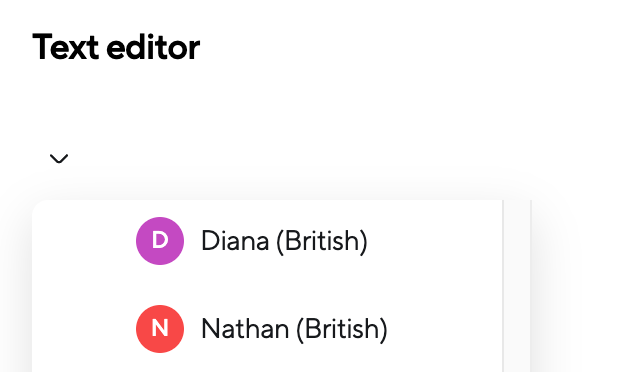Viewport: 632px width, 372px height.
Task: Click the letter D inside Diana's avatar
Action: click(160, 241)
